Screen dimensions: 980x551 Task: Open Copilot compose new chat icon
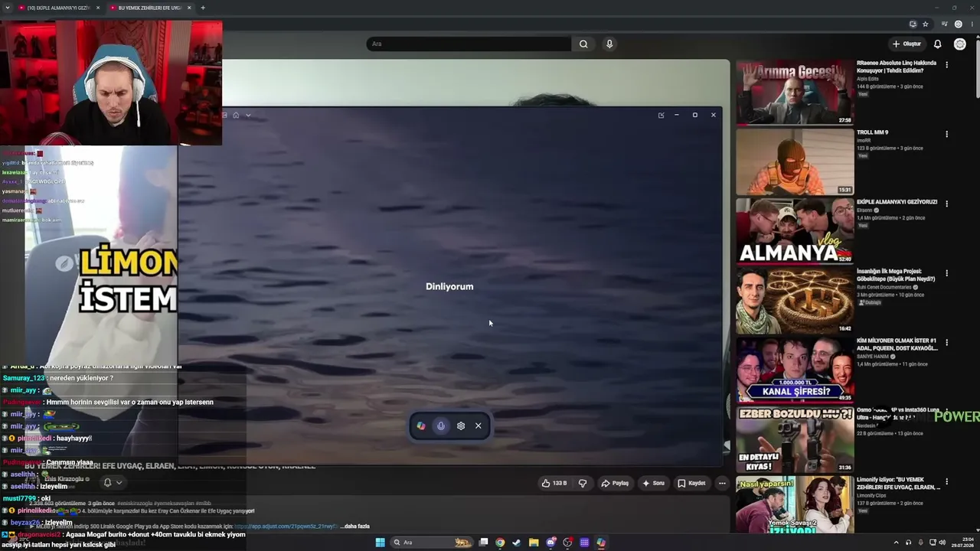point(661,116)
